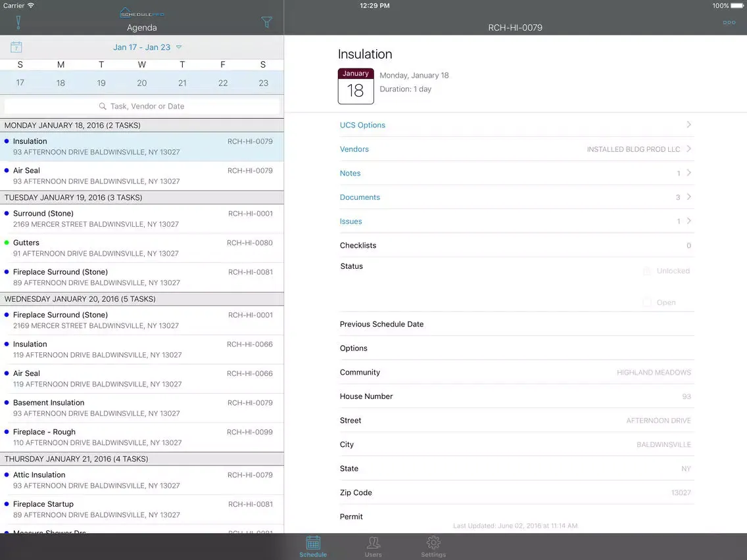Open the Notes link

click(350, 174)
